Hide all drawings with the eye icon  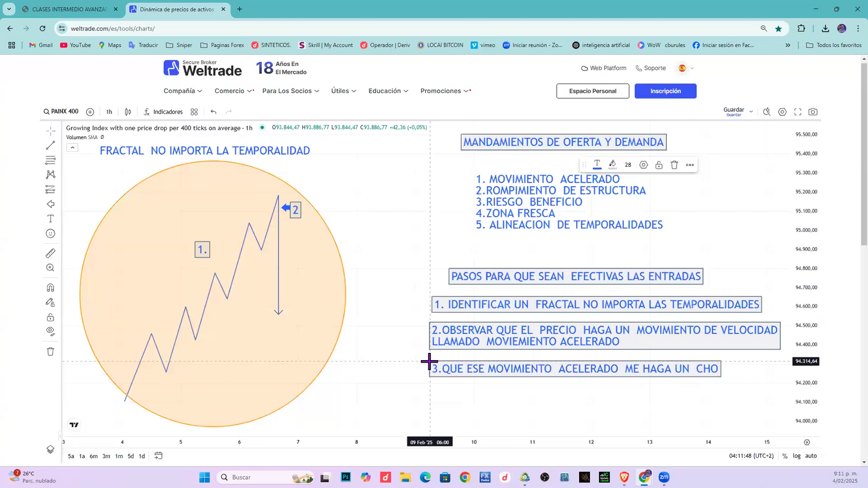(x=50, y=331)
